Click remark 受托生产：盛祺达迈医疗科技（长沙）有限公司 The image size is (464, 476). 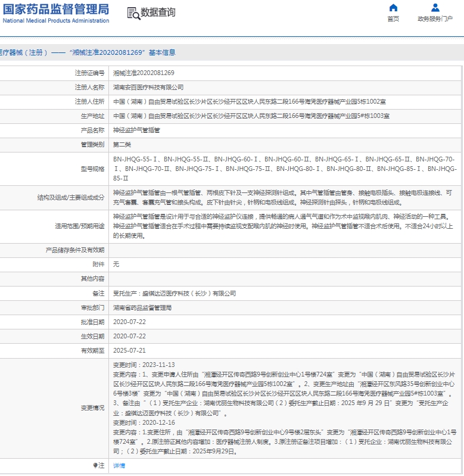coord(175,294)
